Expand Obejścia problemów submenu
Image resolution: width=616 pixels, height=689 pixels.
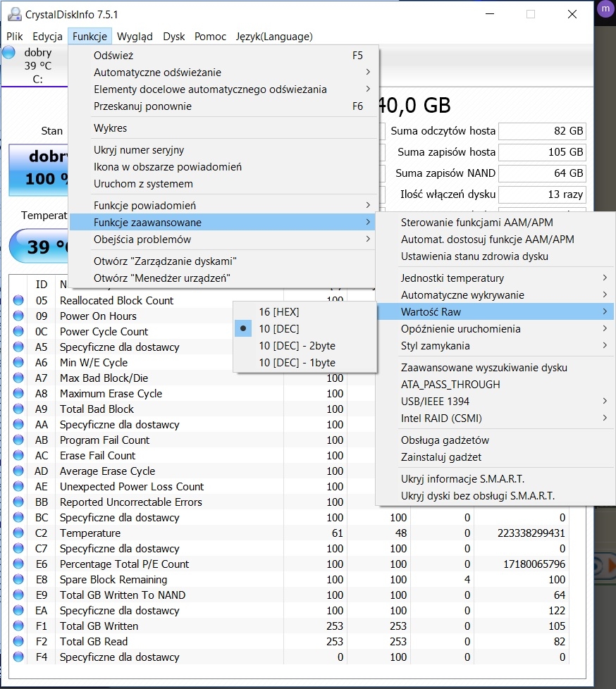[x=223, y=240]
